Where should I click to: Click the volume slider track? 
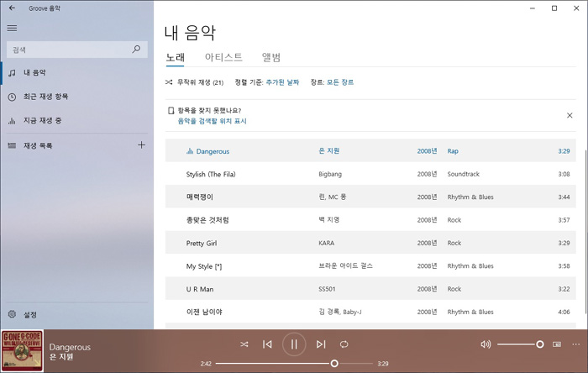point(521,344)
